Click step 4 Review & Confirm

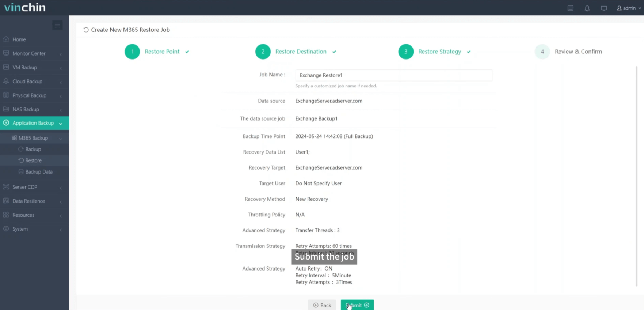568,52
